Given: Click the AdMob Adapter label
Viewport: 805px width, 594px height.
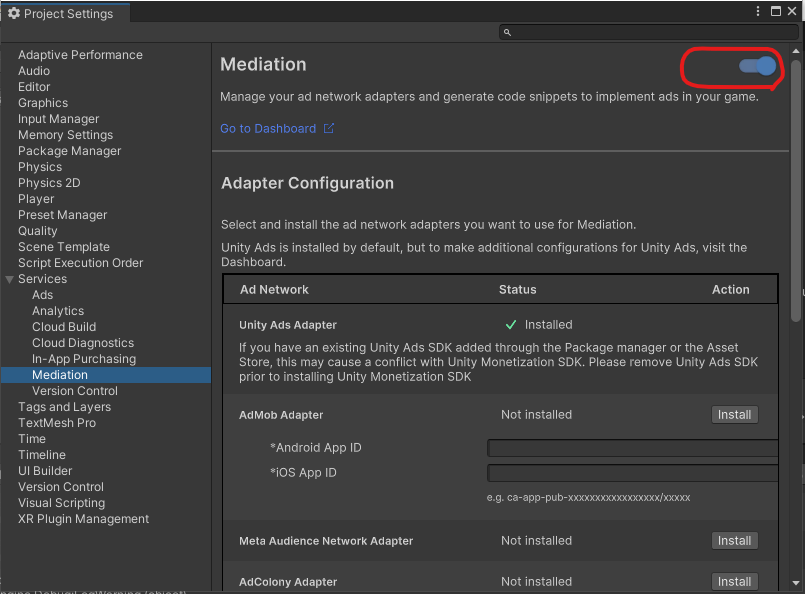Looking at the screenshot, I should click(x=281, y=415).
